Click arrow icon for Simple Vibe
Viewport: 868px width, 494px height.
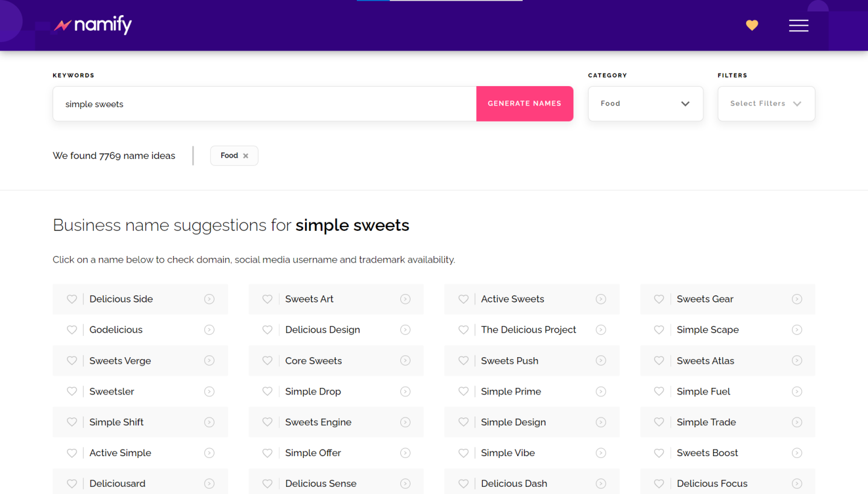click(x=600, y=453)
